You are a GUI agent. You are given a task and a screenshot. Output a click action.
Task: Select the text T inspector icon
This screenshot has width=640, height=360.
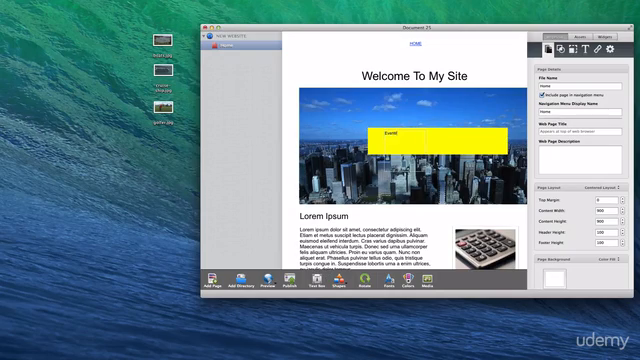pos(585,49)
